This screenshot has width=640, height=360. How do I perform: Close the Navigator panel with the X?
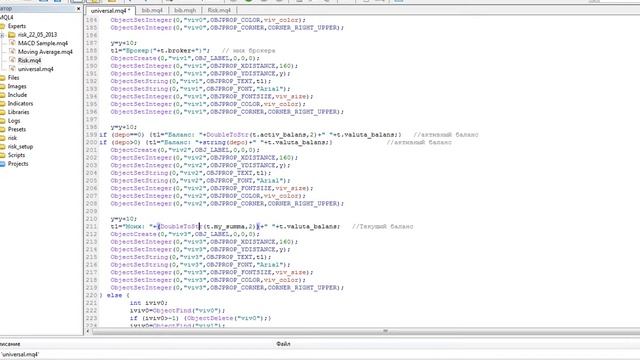coord(78,9)
